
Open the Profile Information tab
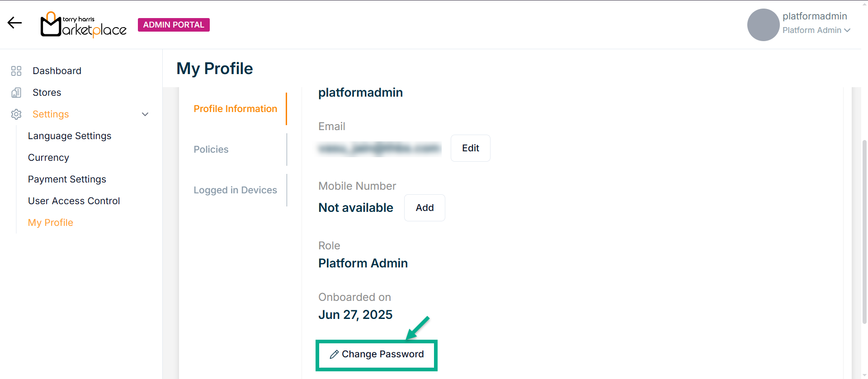click(x=235, y=109)
